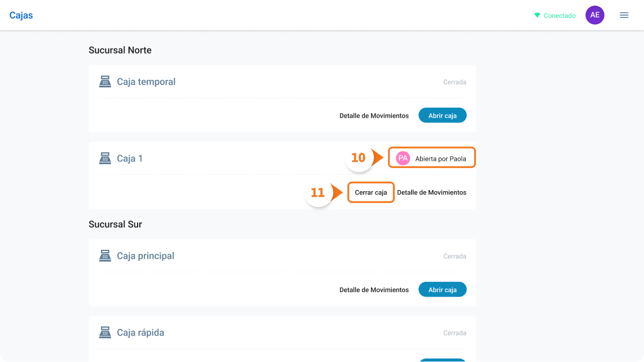Click the Conectado status text
The image size is (644, 362).
click(559, 16)
